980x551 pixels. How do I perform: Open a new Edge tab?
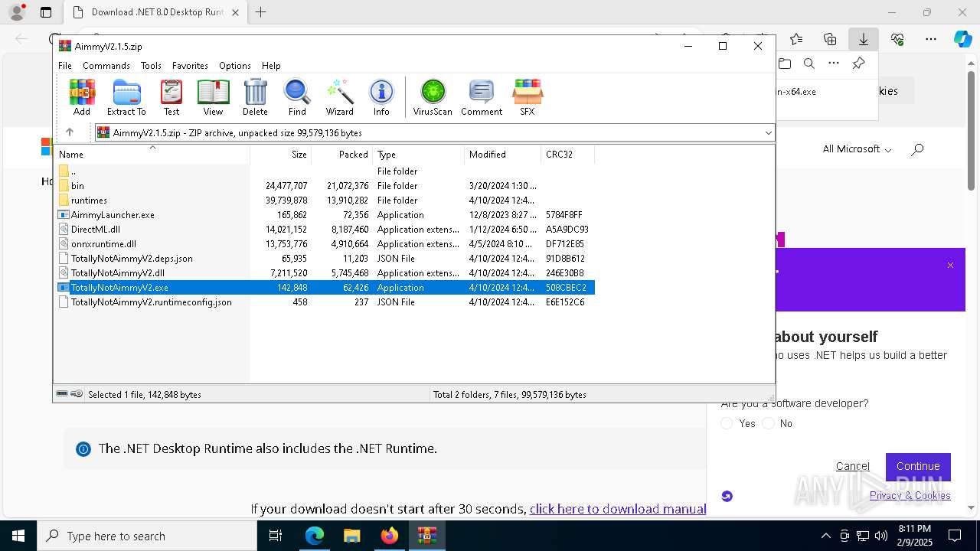pos(261,12)
